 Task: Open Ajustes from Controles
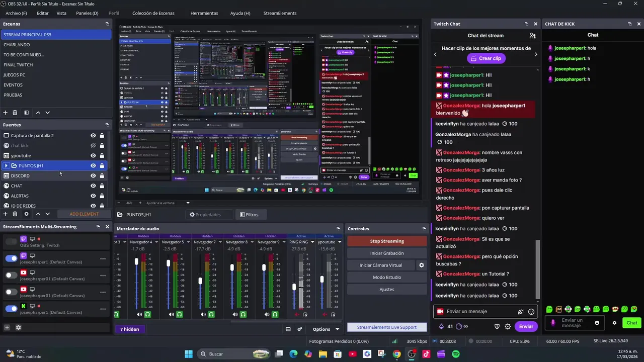[x=387, y=290]
